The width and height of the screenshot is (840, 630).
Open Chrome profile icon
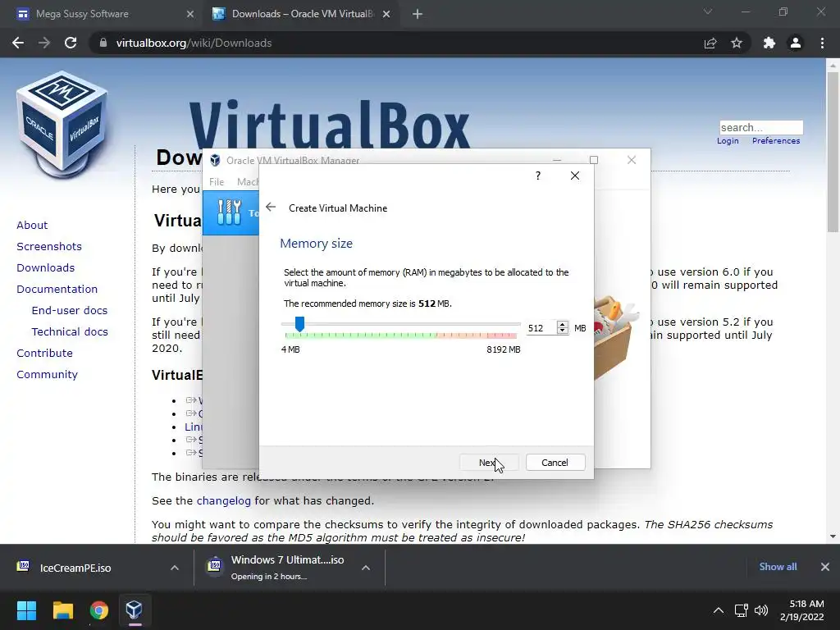[x=796, y=43]
